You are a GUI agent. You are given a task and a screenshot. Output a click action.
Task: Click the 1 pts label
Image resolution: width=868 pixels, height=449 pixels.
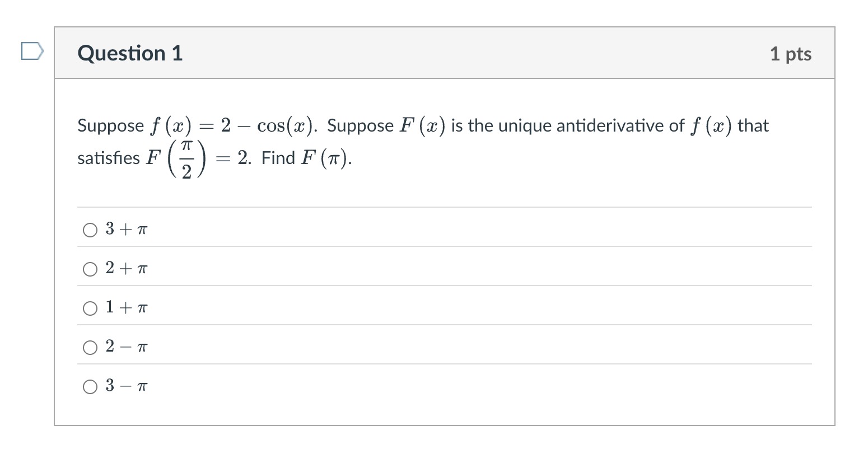790,54
